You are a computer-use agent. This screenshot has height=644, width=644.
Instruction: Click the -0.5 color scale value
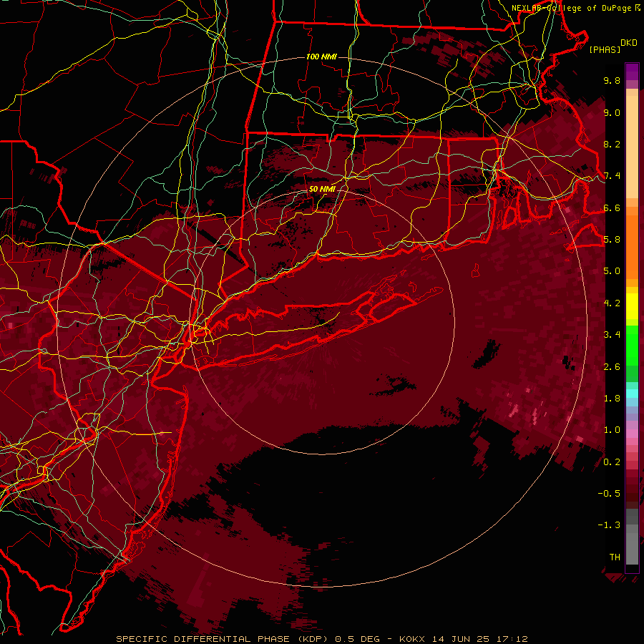coord(609,494)
